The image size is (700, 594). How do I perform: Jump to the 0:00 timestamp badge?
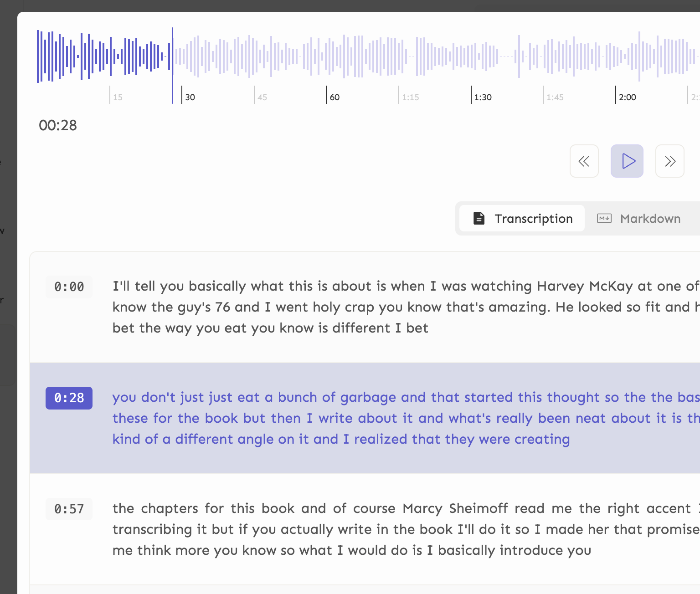(x=69, y=287)
